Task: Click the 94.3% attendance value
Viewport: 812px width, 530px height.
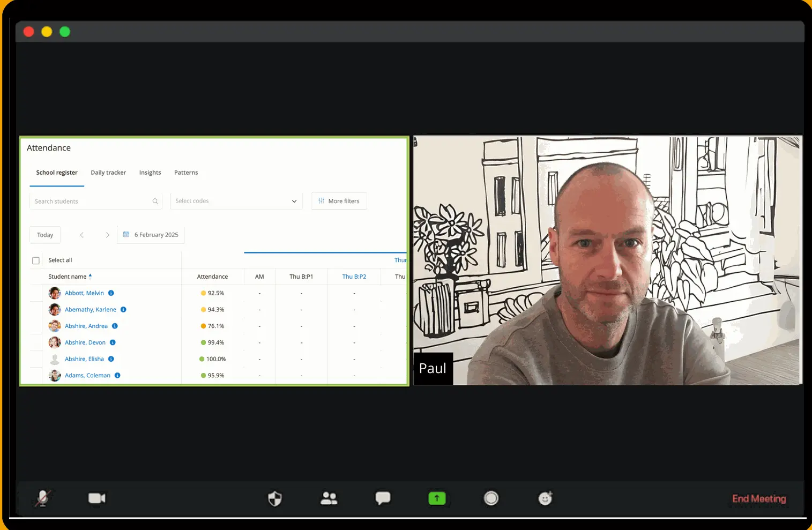Action: [216, 310]
